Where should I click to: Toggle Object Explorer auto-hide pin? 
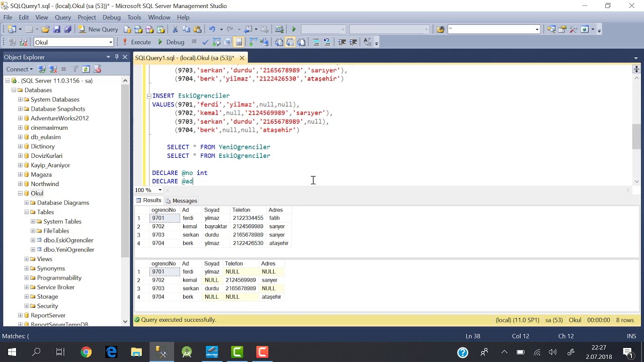(117, 57)
